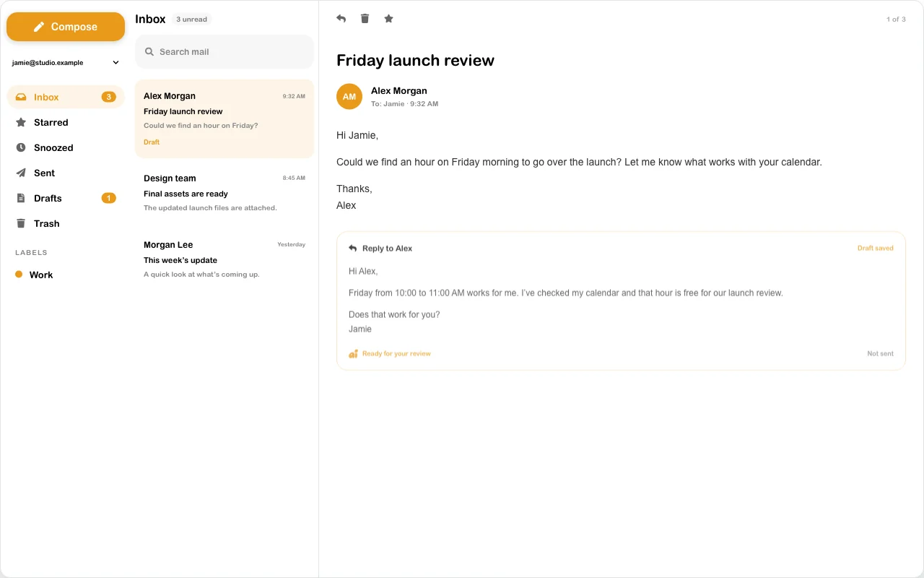Select the Work label
Viewport: 924px width, 578px height.
66,275
